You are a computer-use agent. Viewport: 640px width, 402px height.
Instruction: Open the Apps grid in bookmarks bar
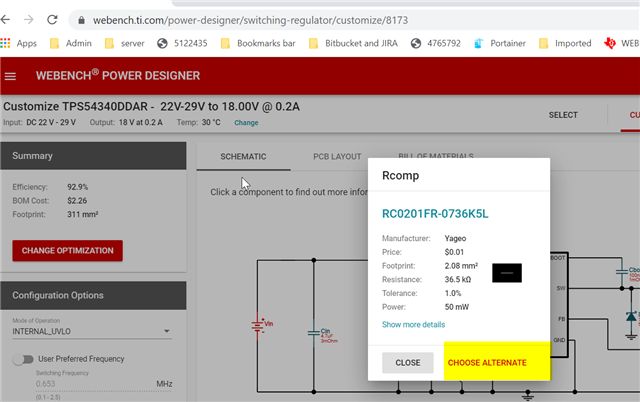click(x=19, y=43)
